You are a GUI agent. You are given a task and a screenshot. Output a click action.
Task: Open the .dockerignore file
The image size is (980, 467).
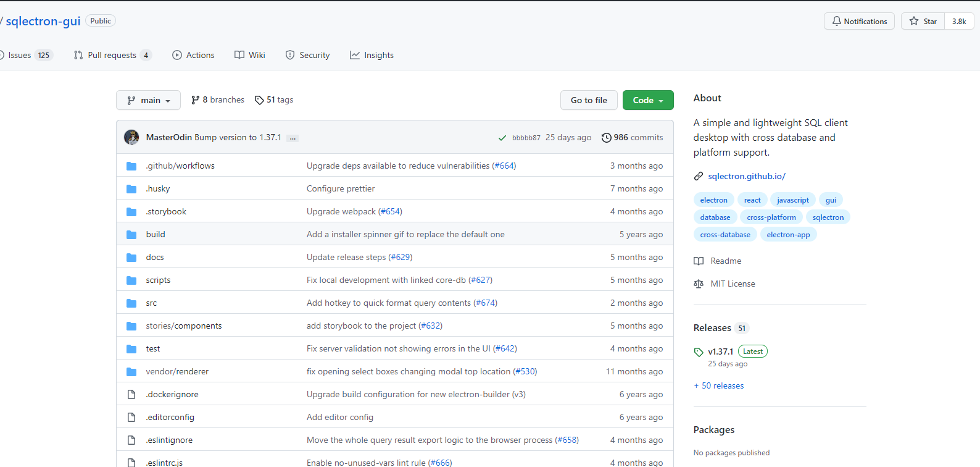pyautogui.click(x=172, y=394)
